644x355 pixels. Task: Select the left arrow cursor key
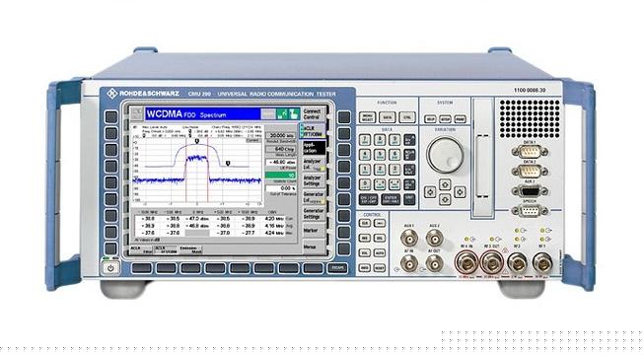click(430, 192)
